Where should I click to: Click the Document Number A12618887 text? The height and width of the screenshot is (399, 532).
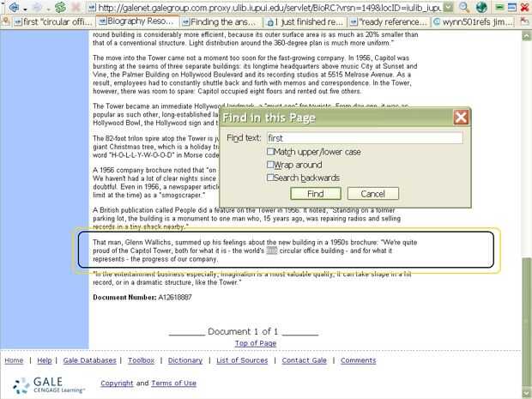coord(142,298)
